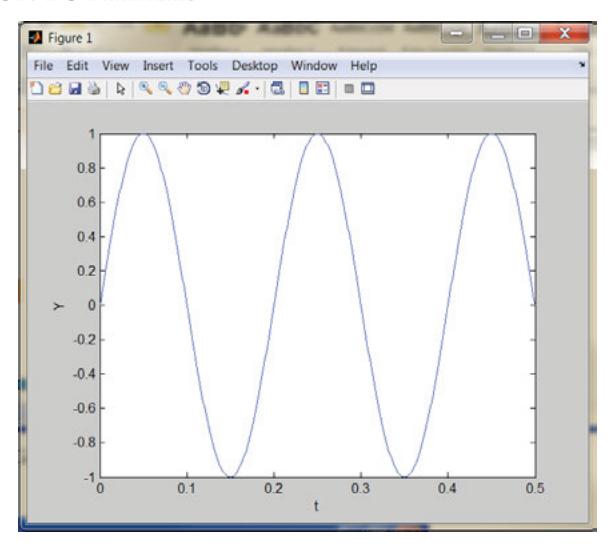The height and width of the screenshot is (548, 610).
Task: Insert a colorbar via toolbar icon
Action: [x=303, y=89]
